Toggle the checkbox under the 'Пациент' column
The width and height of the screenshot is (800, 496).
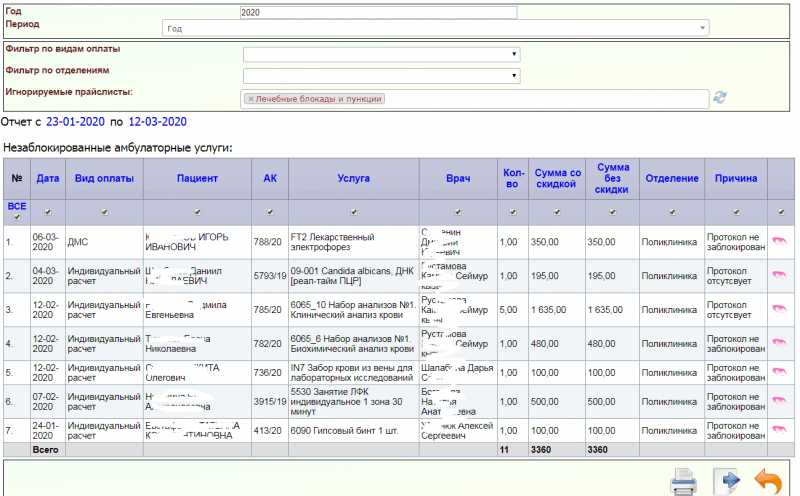(197, 212)
